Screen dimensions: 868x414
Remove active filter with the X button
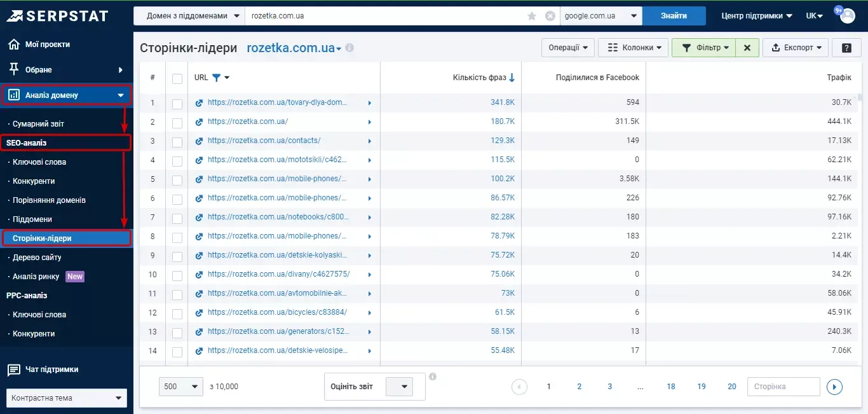point(747,48)
